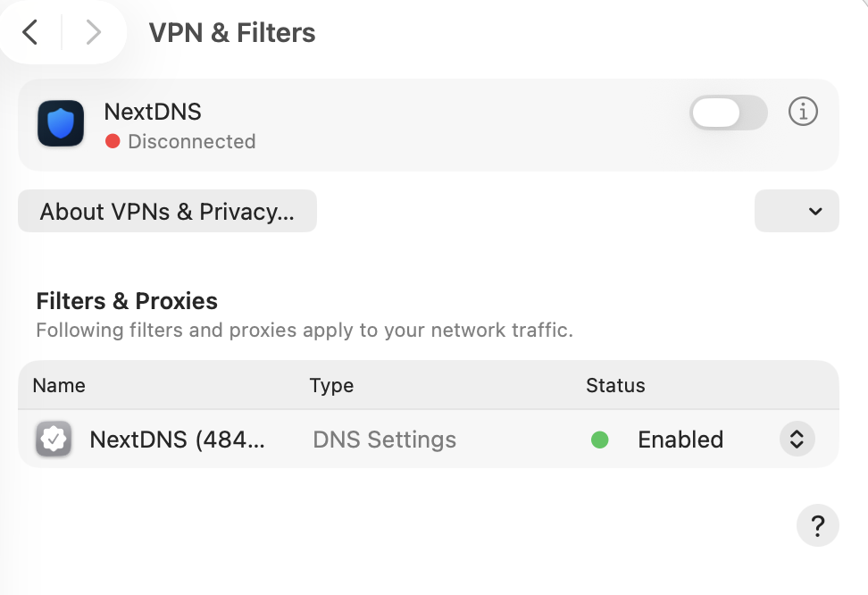The image size is (868, 595).
Task: Click the Status column header
Action: click(615, 386)
